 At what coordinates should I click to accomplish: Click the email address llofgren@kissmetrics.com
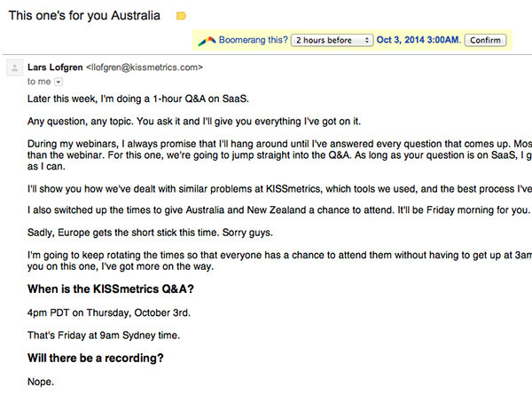(x=145, y=67)
